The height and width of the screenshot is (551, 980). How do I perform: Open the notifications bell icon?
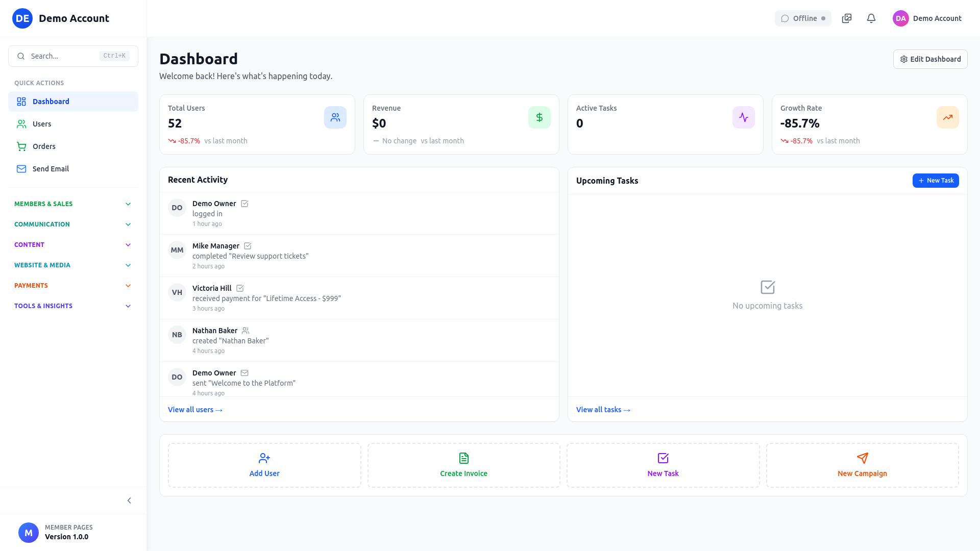tap(871, 18)
